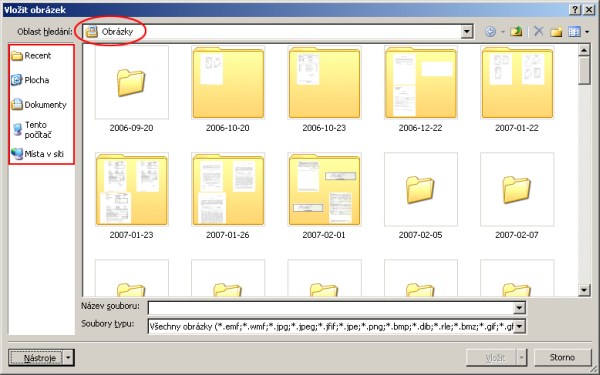Click the scrollbar down arrow
Screen dimensions: 600x375
pyautogui.click(x=584, y=290)
